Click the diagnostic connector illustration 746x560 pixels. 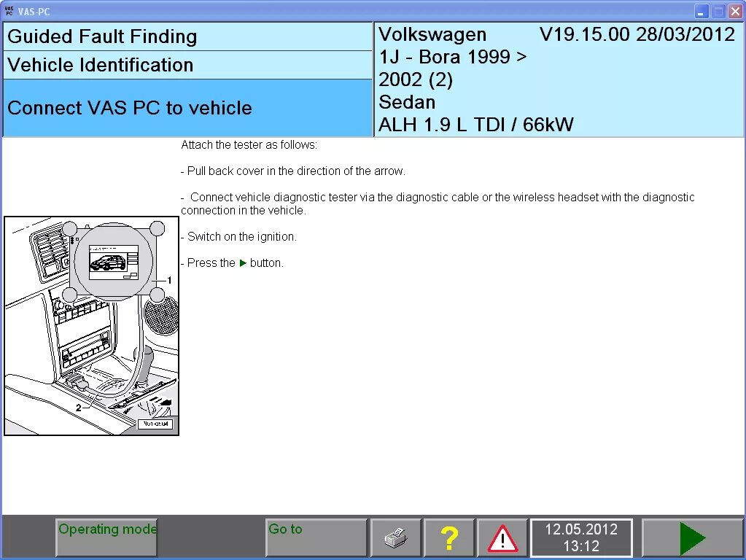(91, 326)
